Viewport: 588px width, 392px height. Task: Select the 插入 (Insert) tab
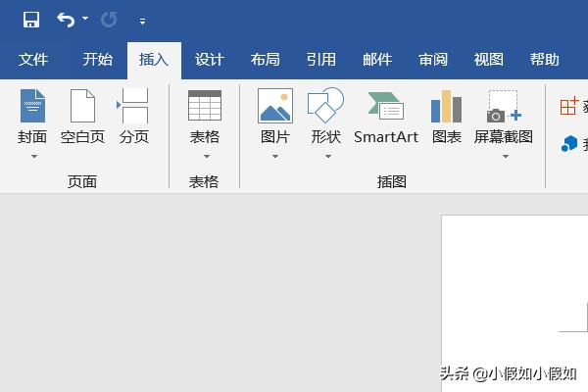(x=154, y=59)
